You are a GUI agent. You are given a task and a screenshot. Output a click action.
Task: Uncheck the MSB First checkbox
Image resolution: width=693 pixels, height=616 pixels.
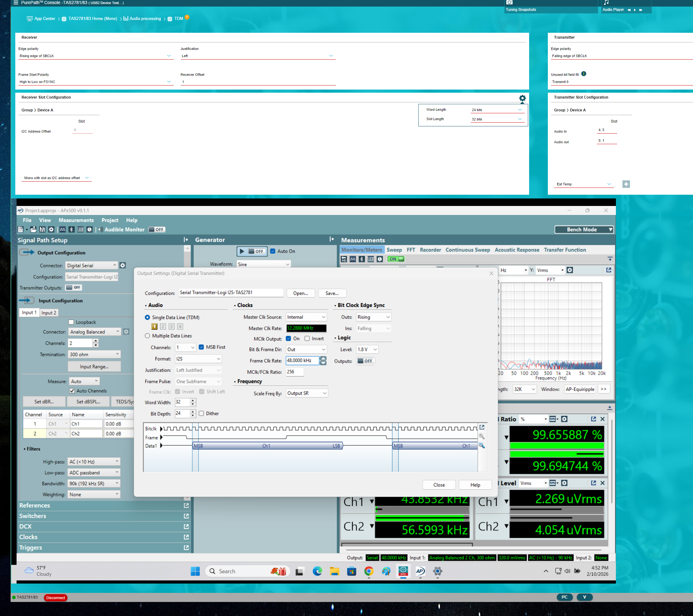coord(201,347)
